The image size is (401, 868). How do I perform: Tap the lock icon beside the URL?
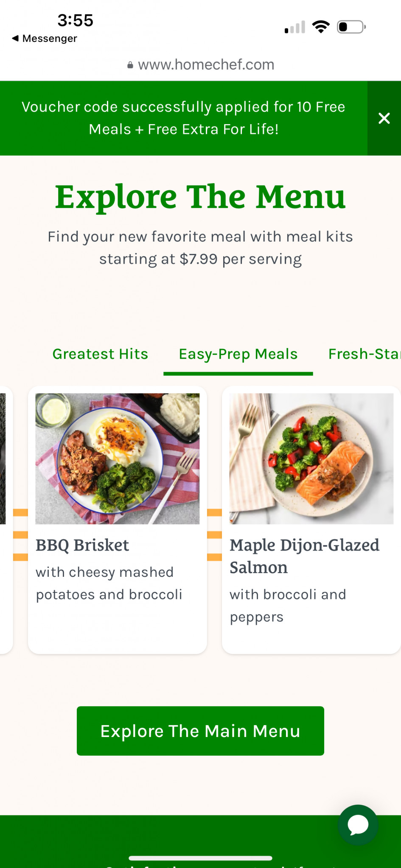click(130, 65)
